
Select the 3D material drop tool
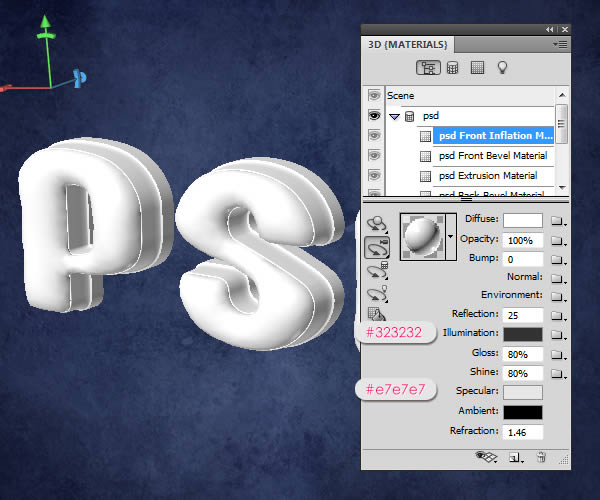pos(377,224)
